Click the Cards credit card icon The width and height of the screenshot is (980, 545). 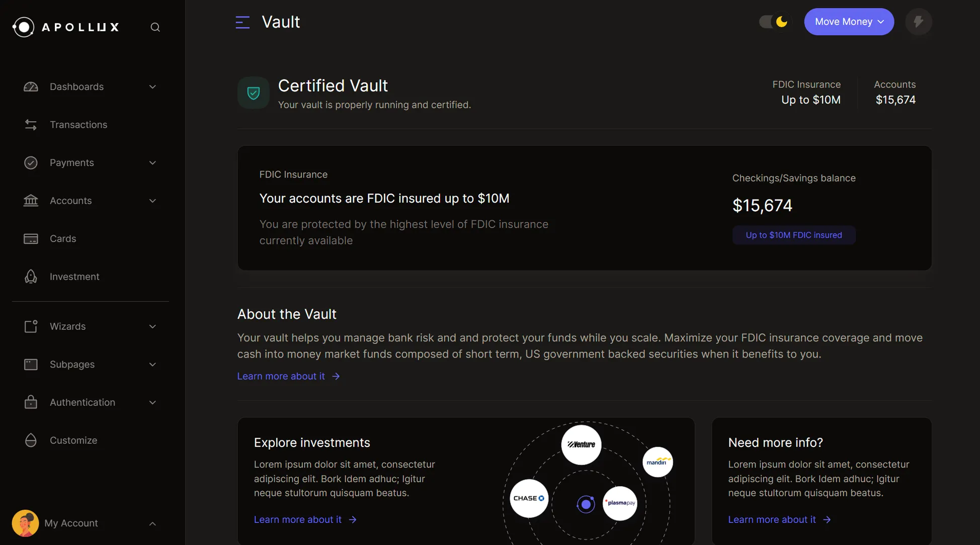click(31, 239)
